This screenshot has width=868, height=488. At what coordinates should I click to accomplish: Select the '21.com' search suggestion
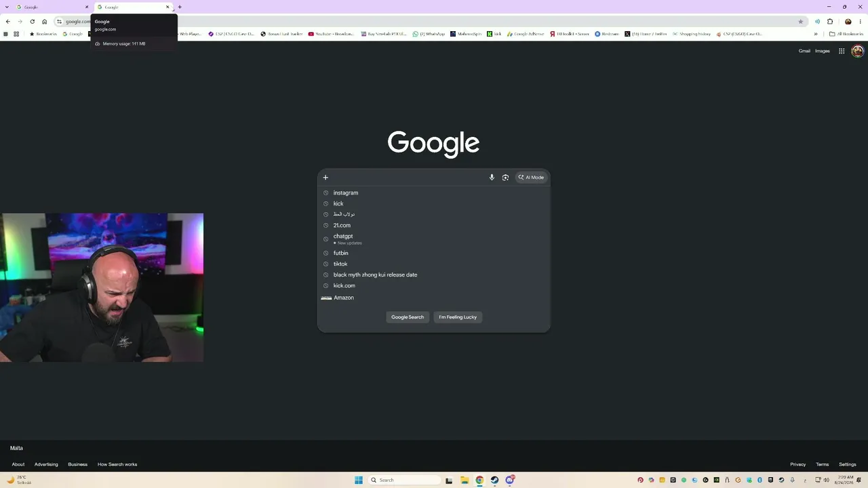click(x=434, y=225)
